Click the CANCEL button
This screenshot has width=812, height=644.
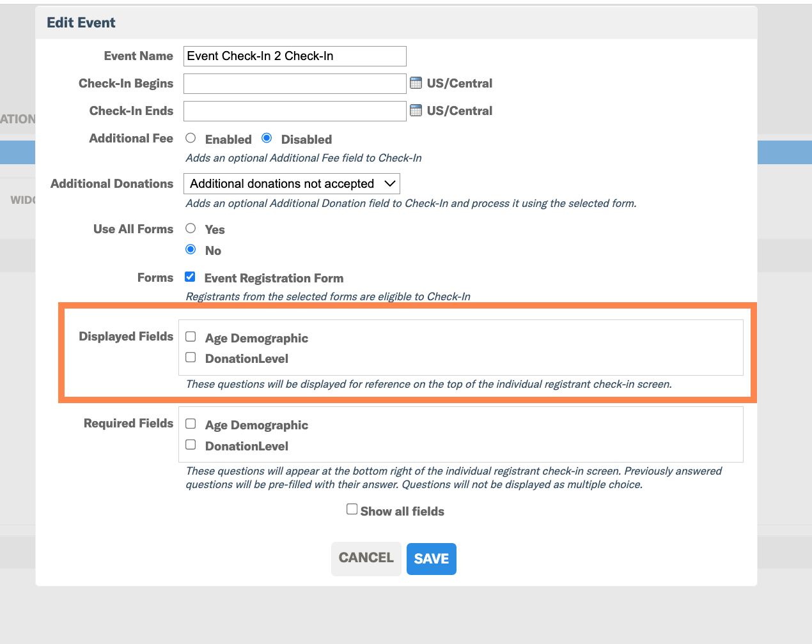click(x=366, y=559)
